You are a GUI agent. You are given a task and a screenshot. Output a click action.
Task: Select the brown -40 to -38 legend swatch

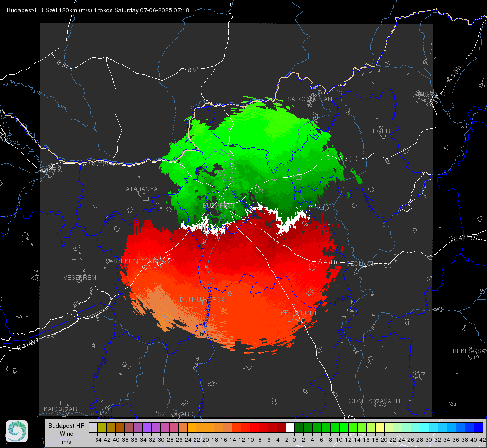tap(120, 427)
